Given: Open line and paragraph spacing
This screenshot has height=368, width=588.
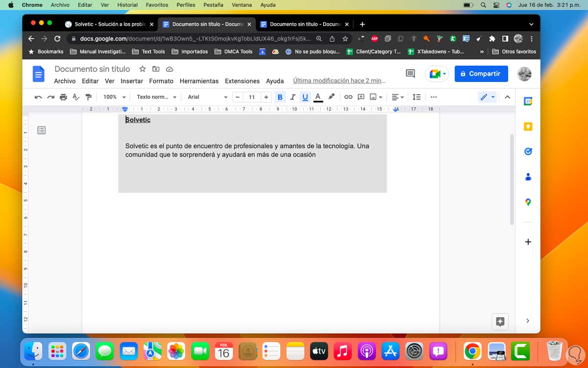Looking at the screenshot, I should (x=416, y=97).
